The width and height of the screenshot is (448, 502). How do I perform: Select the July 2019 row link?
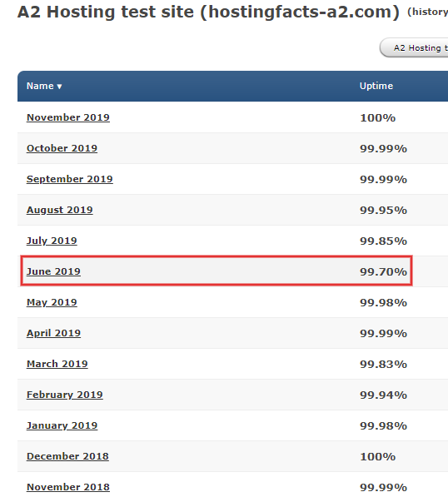[52, 241]
